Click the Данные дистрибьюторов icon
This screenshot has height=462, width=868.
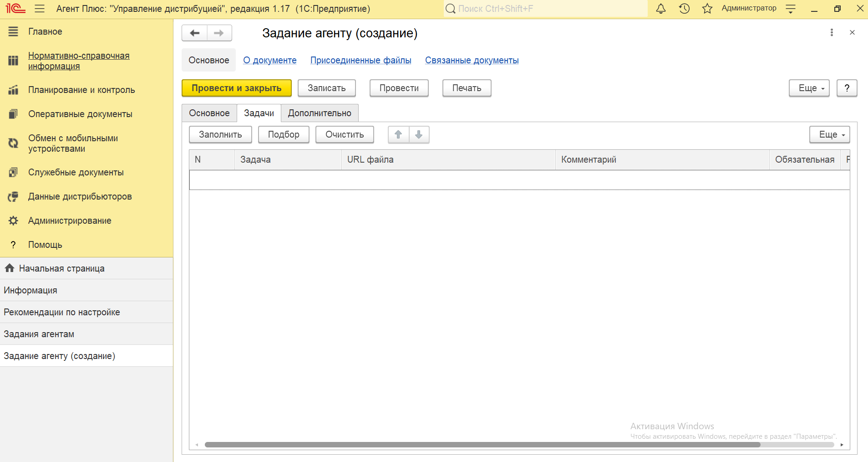(x=13, y=196)
